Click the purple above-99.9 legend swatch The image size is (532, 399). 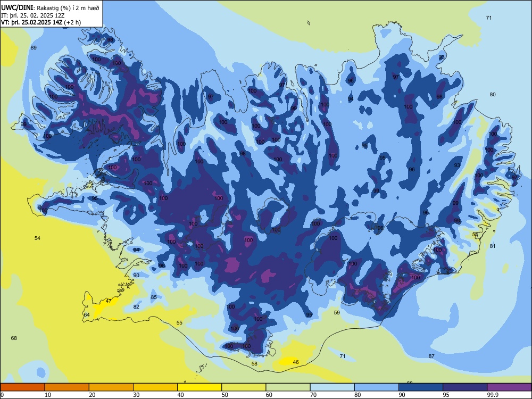[x=509, y=387]
